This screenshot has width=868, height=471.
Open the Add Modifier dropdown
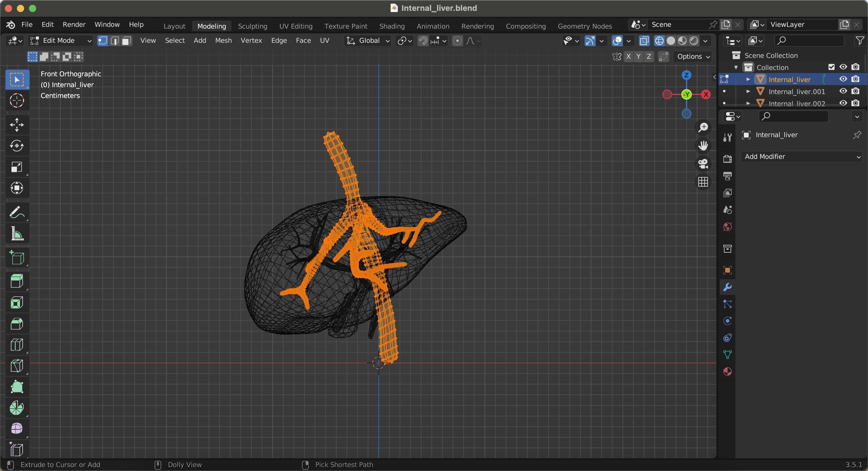(801, 157)
